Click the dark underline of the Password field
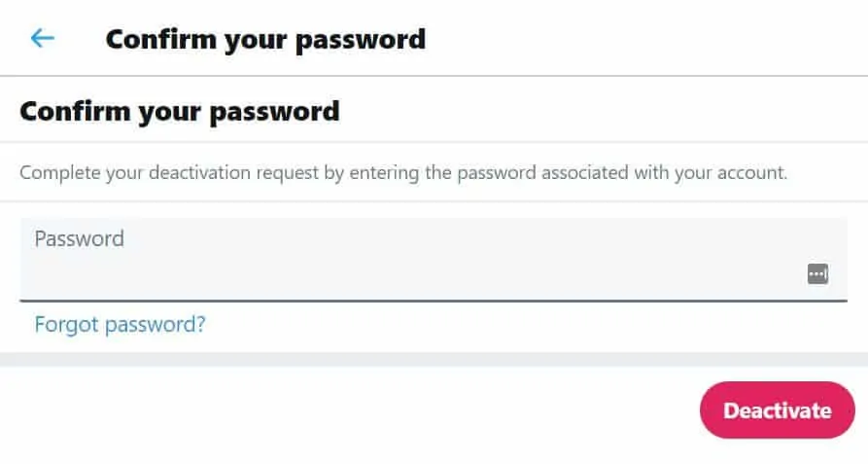This screenshot has height=464, width=868. pyautogui.click(x=434, y=301)
